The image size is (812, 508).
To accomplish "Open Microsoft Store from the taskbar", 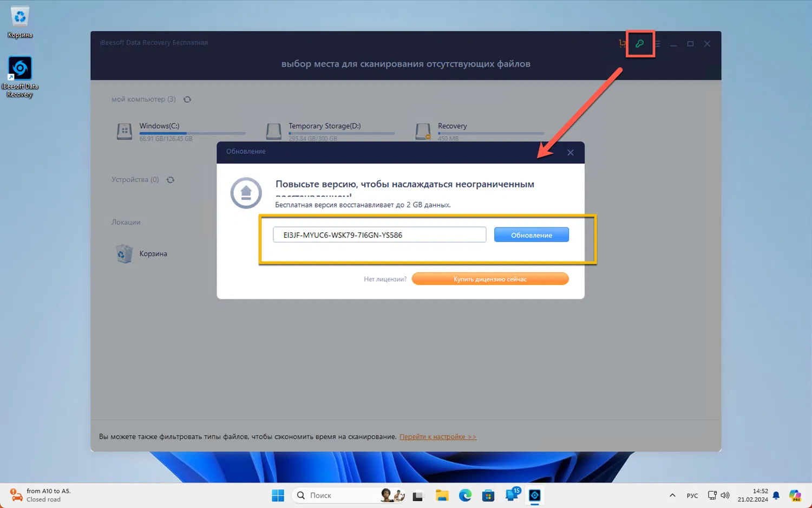I will tap(488, 496).
